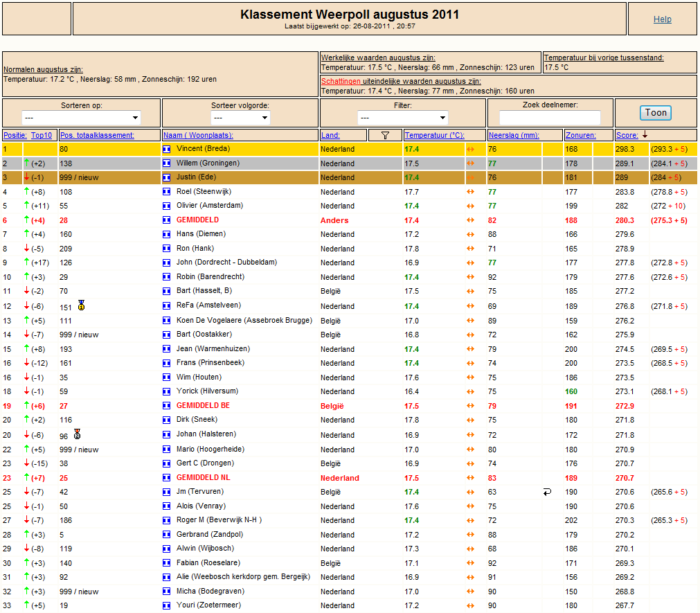Click the medal icon in Johan (Halsteren) row
The image size is (700, 613).
pos(78,434)
